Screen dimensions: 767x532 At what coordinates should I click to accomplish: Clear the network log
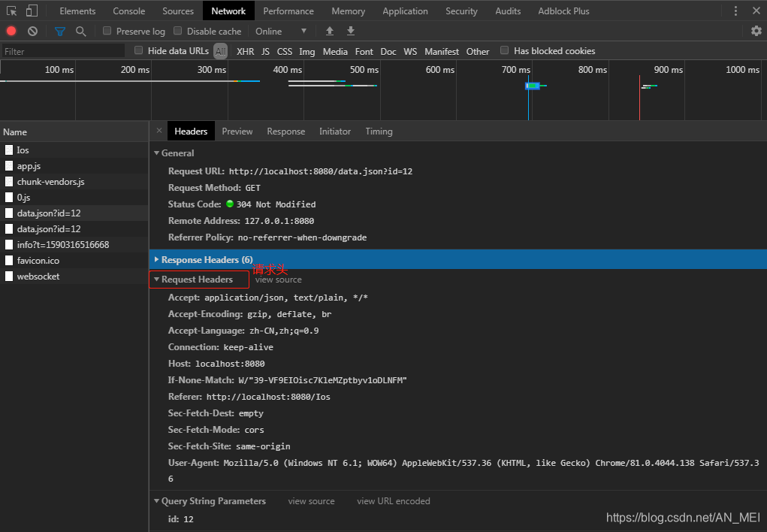pos(33,32)
